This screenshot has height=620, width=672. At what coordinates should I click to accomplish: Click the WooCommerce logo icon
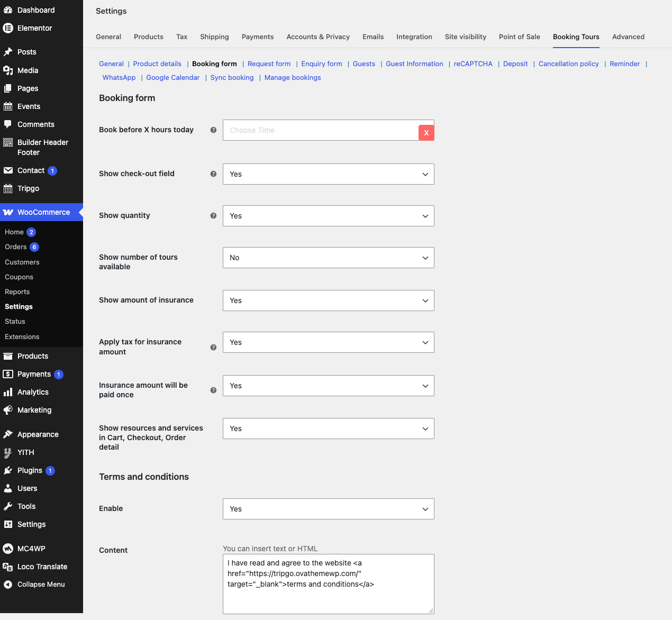8,212
